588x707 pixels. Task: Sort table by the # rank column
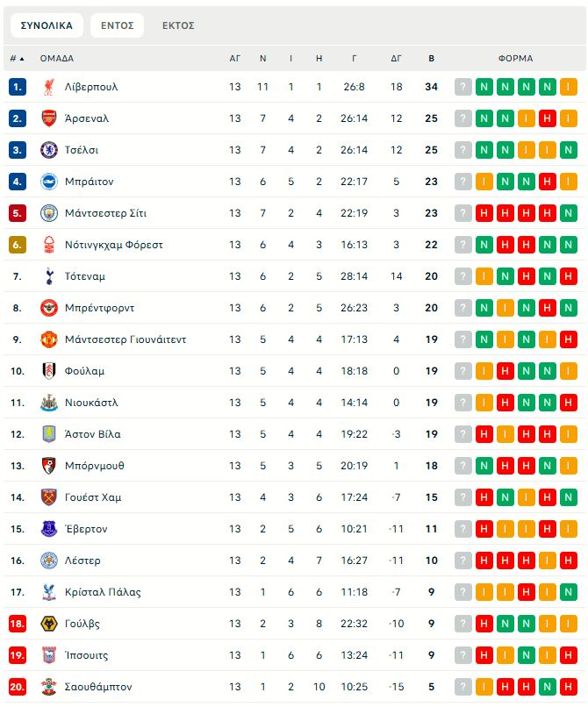pyautogui.click(x=17, y=59)
